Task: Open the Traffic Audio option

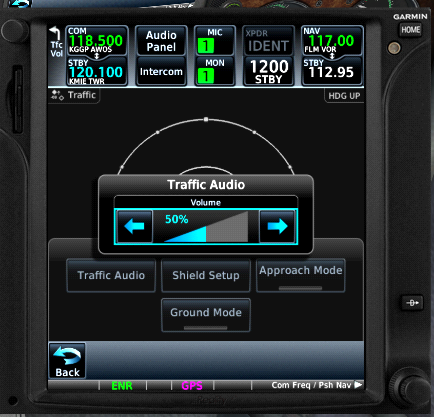Action: pos(111,276)
